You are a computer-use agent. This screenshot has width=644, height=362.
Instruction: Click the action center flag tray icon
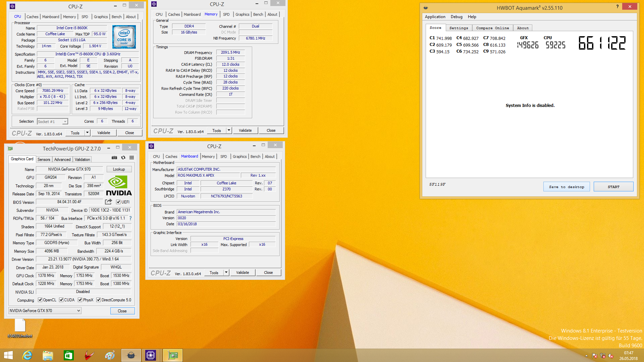click(x=595, y=356)
